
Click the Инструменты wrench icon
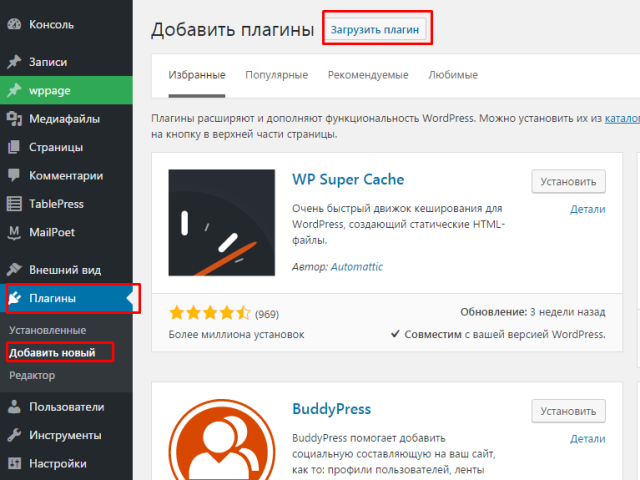14,435
